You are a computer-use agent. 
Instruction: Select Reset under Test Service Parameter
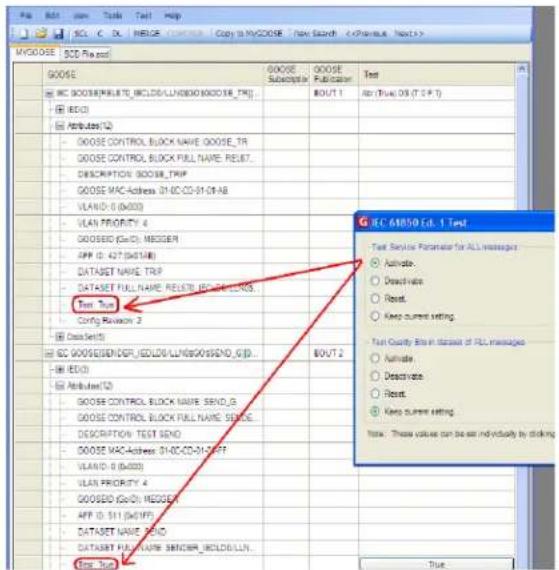[x=375, y=298]
